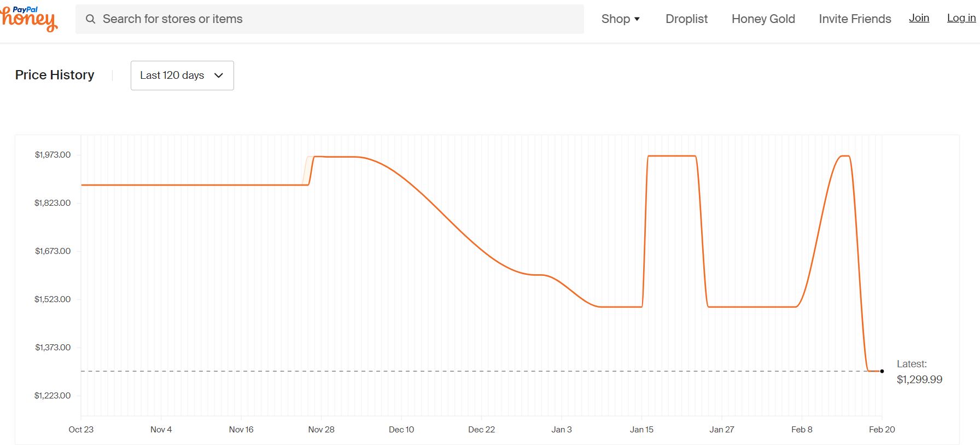This screenshot has width=980, height=445.
Task: Expand the Last 120 days dropdown
Action: 182,76
